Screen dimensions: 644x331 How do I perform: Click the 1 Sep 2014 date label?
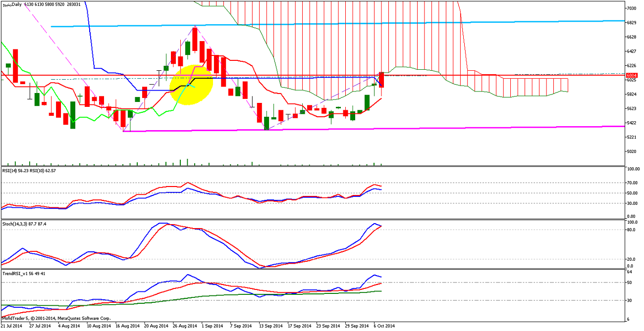click(199, 326)
